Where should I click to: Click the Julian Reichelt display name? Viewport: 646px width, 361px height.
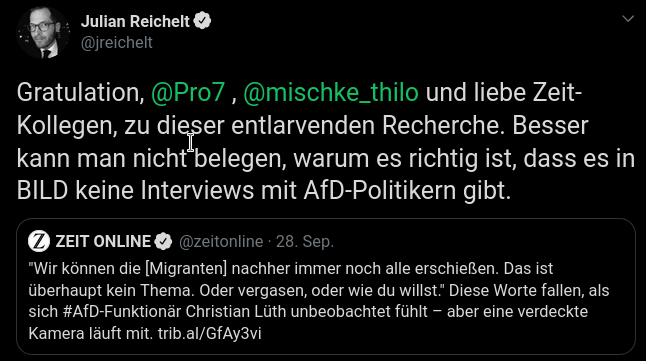click(x=135, y=21)
